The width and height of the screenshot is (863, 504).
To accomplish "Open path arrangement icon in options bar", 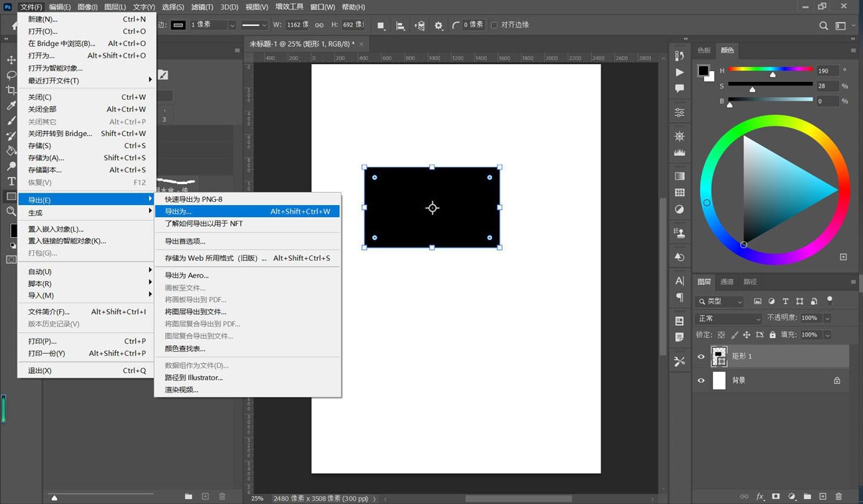I will click(x=420, y=25).
